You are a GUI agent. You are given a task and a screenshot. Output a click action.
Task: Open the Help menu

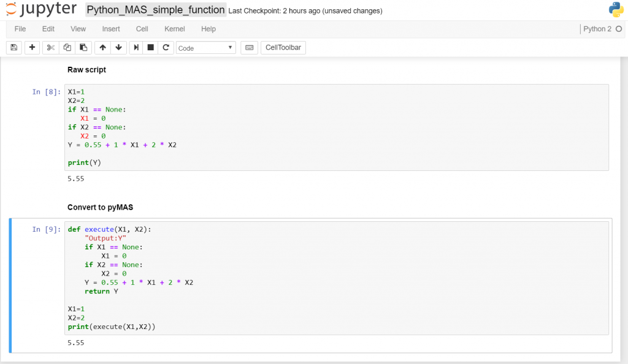(x=208, y=29)
